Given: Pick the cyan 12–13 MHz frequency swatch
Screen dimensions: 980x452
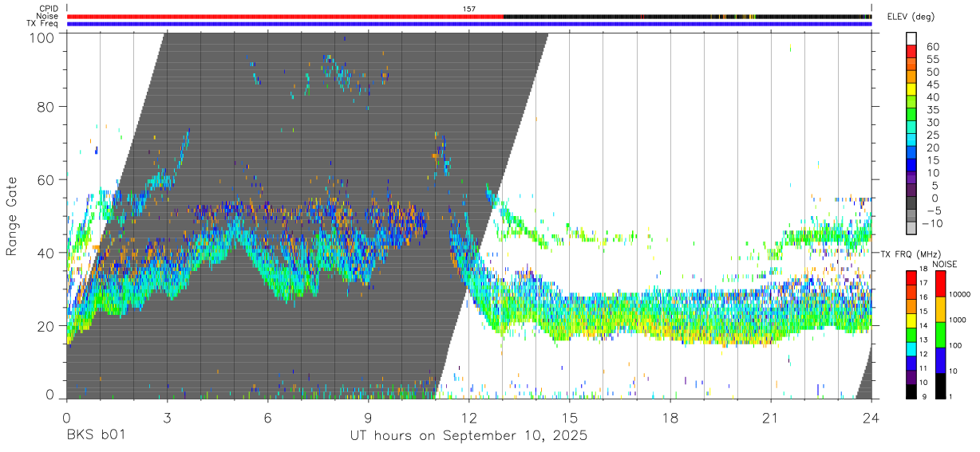Looking at the screenshot, I should (x=911, y=348).
